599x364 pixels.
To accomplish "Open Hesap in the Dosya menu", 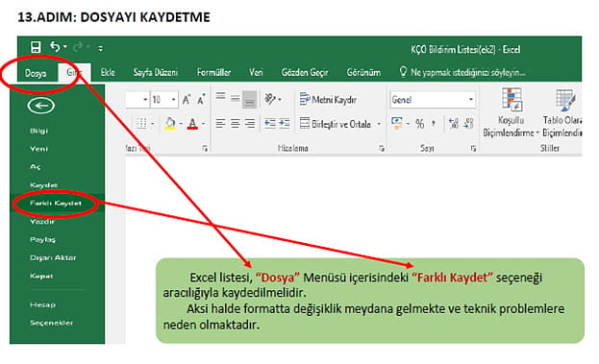I will pyautogui.click(x=42, y=304).
